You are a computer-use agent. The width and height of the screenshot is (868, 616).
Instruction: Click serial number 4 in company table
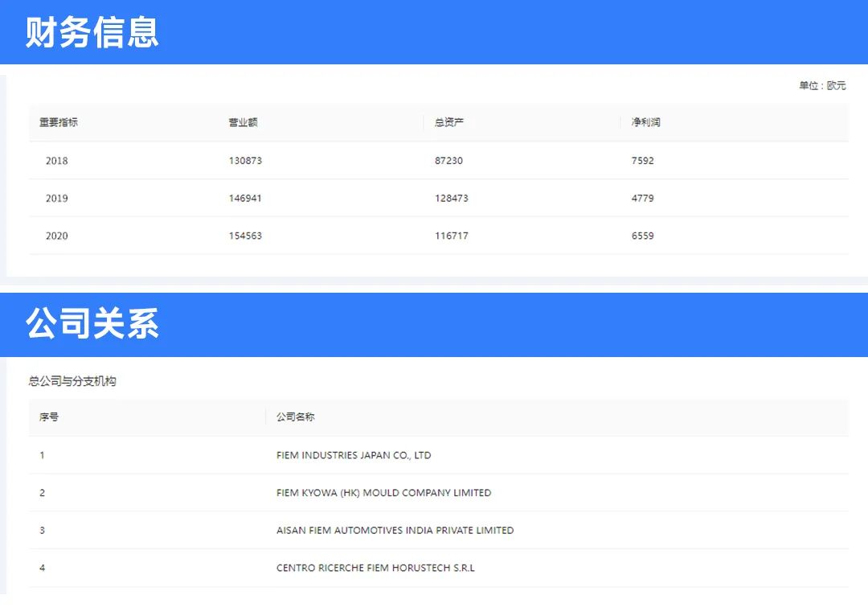click(x=42, y=569)
